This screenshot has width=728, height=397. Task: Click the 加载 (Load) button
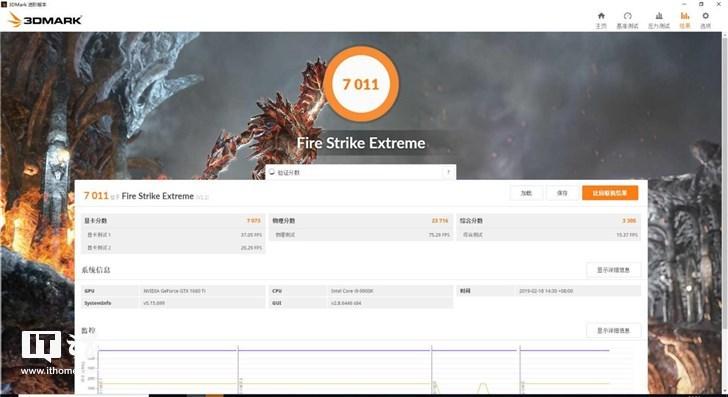(526, 193)
